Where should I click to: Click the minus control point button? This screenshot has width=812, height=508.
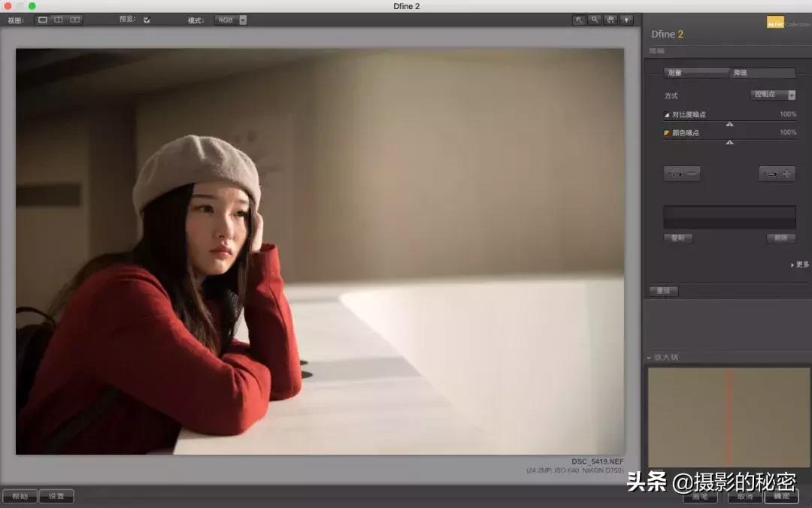682,174
